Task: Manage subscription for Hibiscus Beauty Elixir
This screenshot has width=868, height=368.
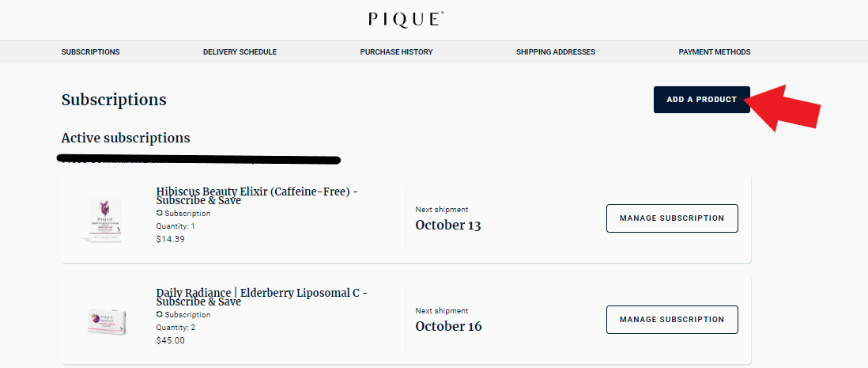Action: pos(672,218)
